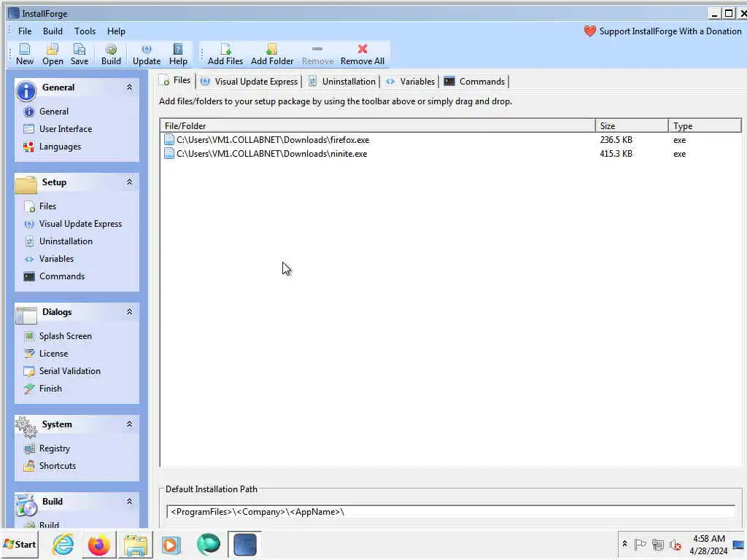The width and height of the screenshot is (747, 560).
Task: Switch to the Files tab
Action: coord(177,80)
